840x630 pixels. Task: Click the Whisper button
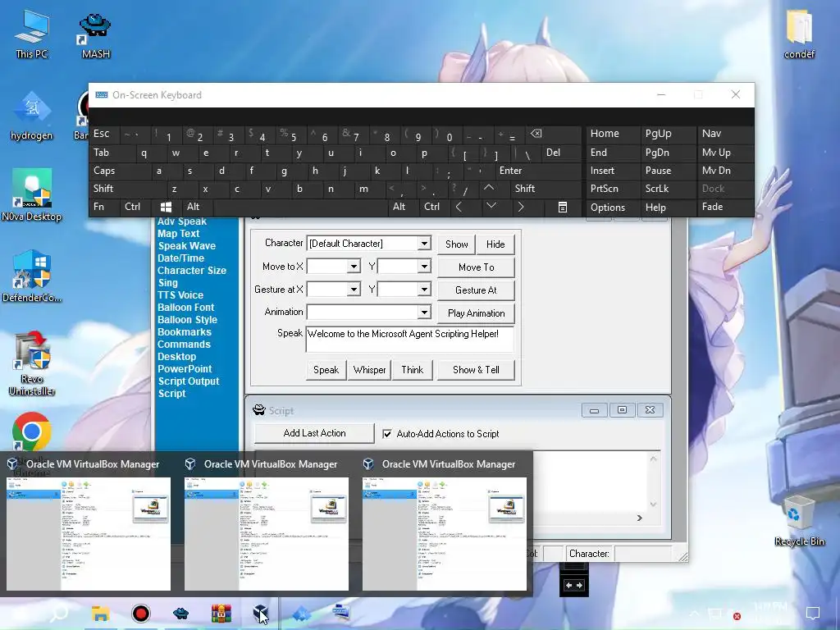coord(370,370)
